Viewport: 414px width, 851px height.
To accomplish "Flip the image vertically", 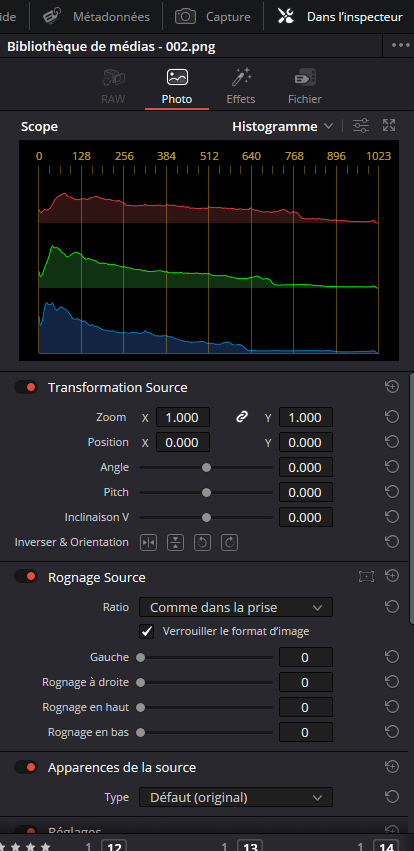I will tap(175, 542).
